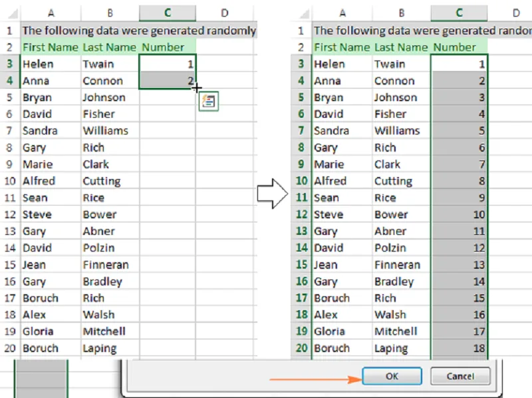Click number 5 cell in right sheet

pyautogui.click(x=459, y=130)
